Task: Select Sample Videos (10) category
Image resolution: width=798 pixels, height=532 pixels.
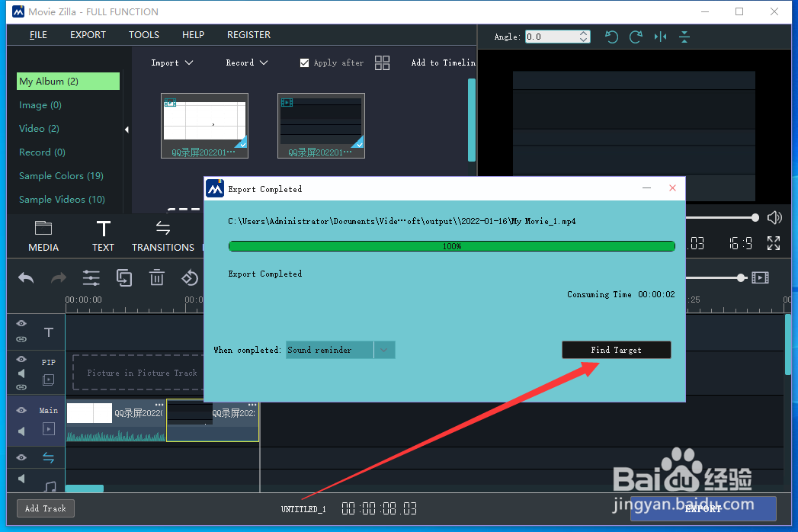Action: [x=62, y=200]
